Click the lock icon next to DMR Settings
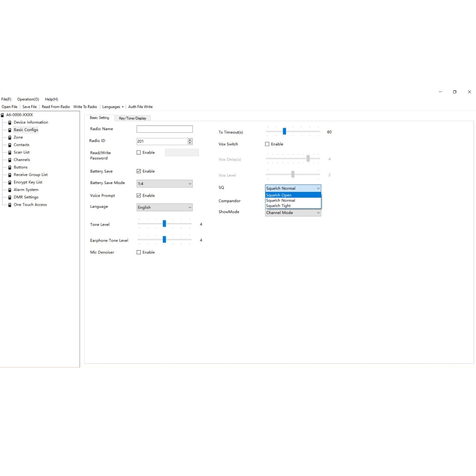476x476 pixels. coord(10,197)
